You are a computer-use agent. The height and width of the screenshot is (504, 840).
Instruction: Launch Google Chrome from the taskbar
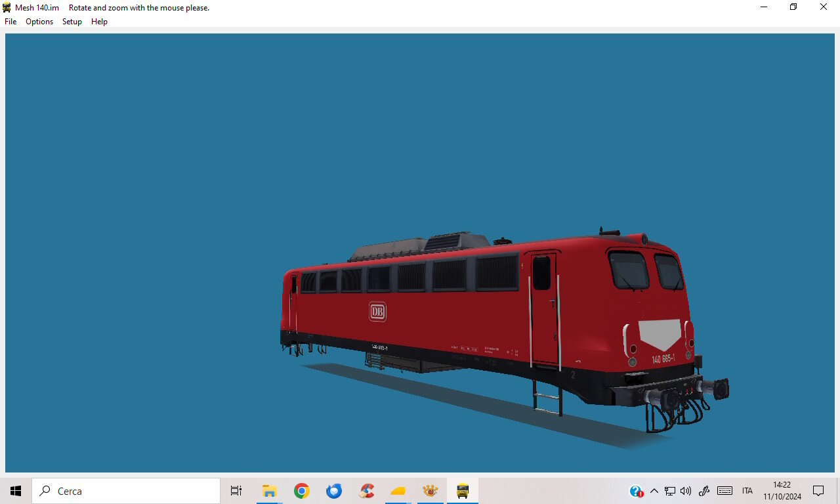tap(301, 491)
